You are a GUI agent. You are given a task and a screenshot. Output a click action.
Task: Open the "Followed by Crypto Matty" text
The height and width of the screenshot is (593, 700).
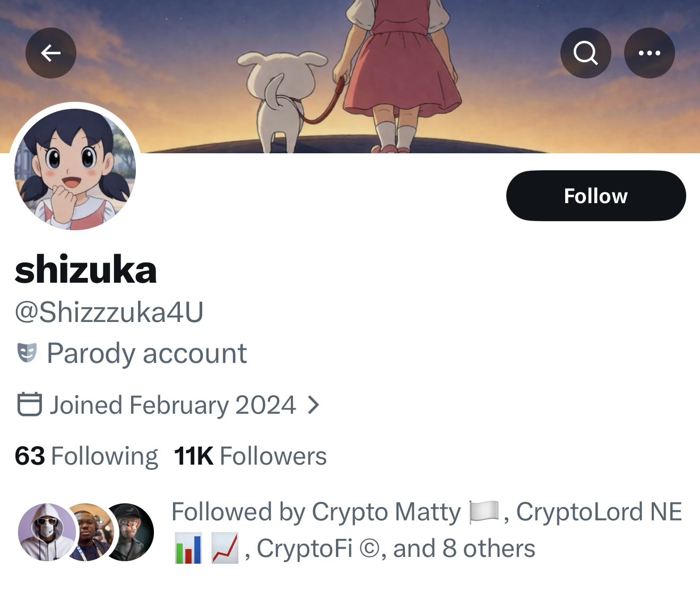(316, 512)
